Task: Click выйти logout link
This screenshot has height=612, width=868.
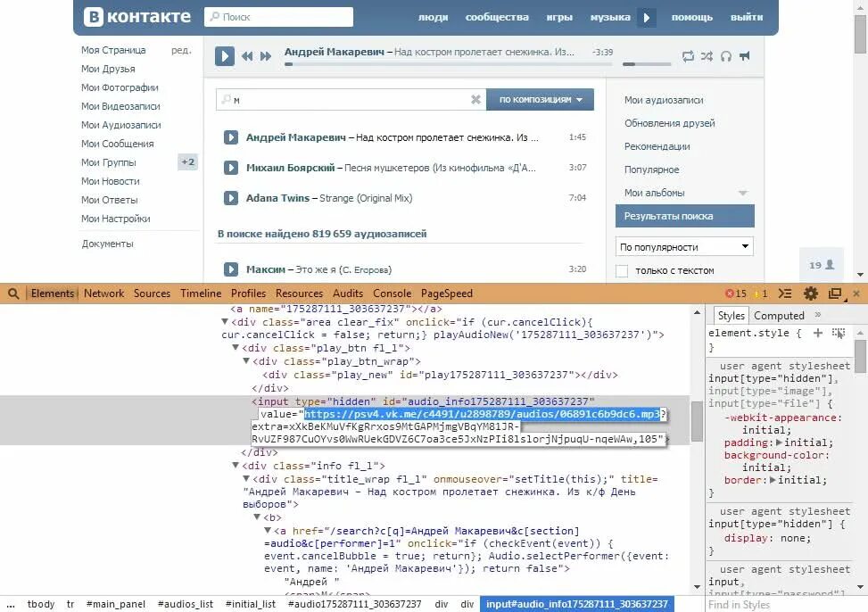Action: coord(746,17)
